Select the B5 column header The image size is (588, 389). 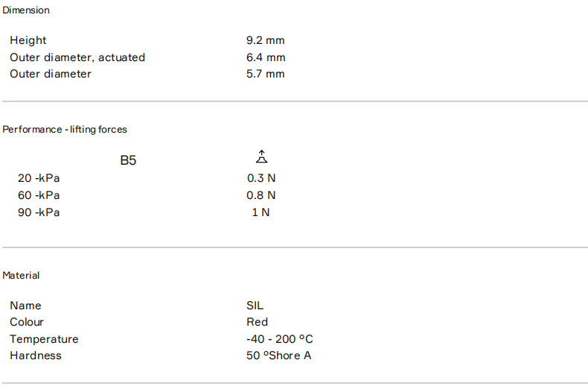(128, 160)
